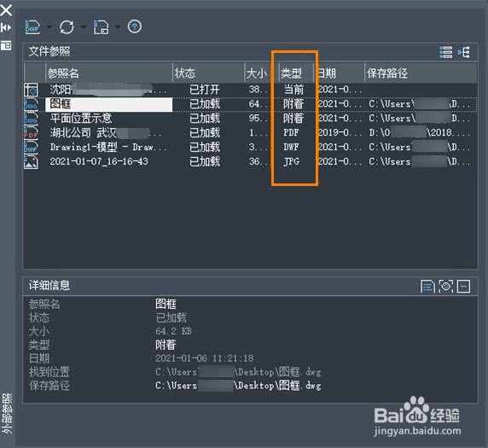Edit 保存路径 value in details
Image resolution: width=488 pixels, height=448 pixels.
(238, 386)
